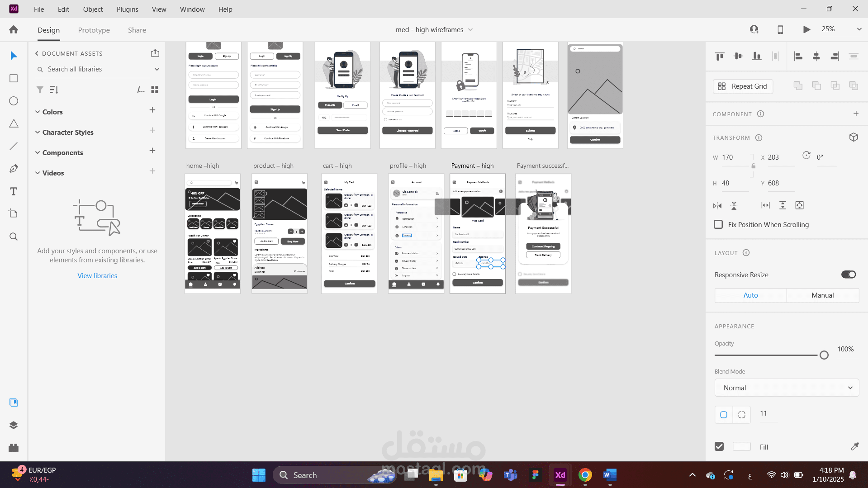This screenshot has width=868, height=488.
Task: Open the View libraries link
Action: point(97,275)
